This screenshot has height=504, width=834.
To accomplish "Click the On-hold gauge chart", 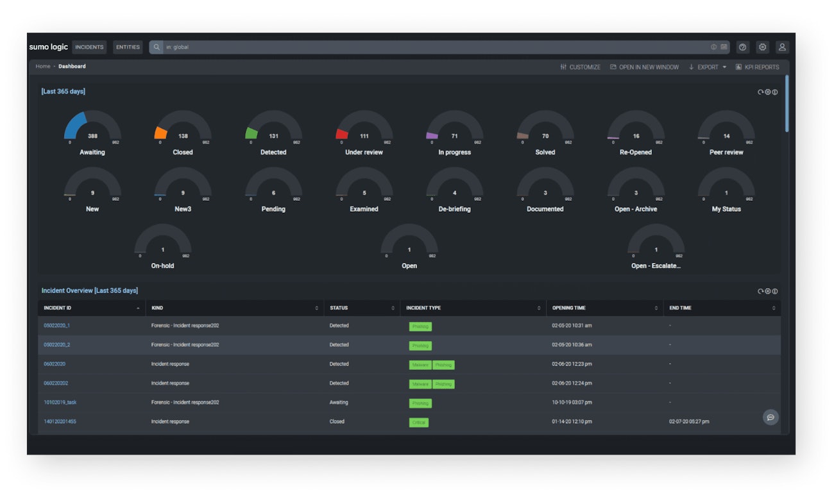I will (163, 241).
